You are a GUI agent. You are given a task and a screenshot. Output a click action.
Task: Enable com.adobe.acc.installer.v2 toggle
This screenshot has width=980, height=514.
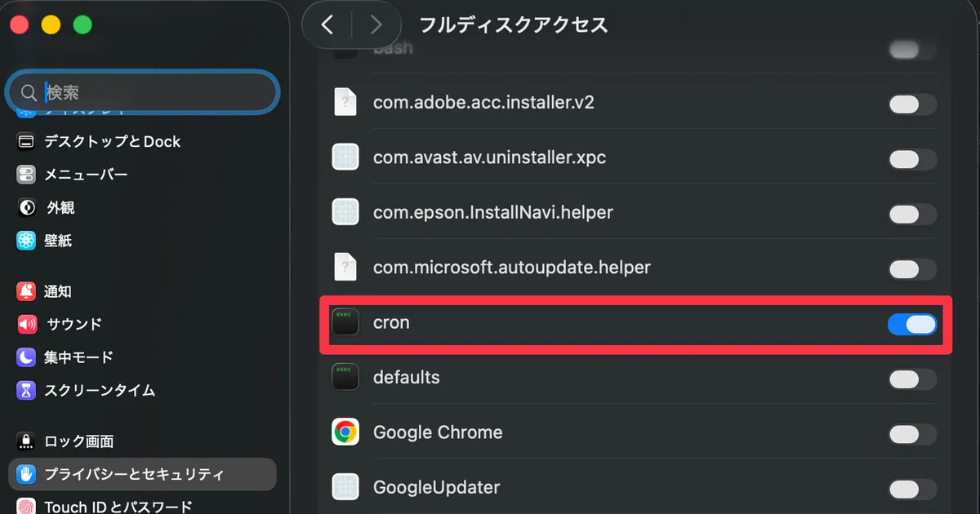[x=912, y=104]
